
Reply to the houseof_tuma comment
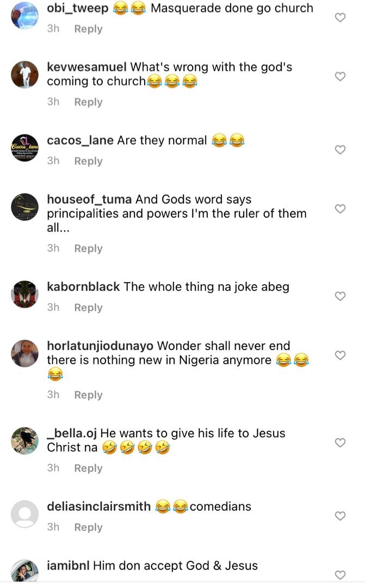click(x=88, y=248)
